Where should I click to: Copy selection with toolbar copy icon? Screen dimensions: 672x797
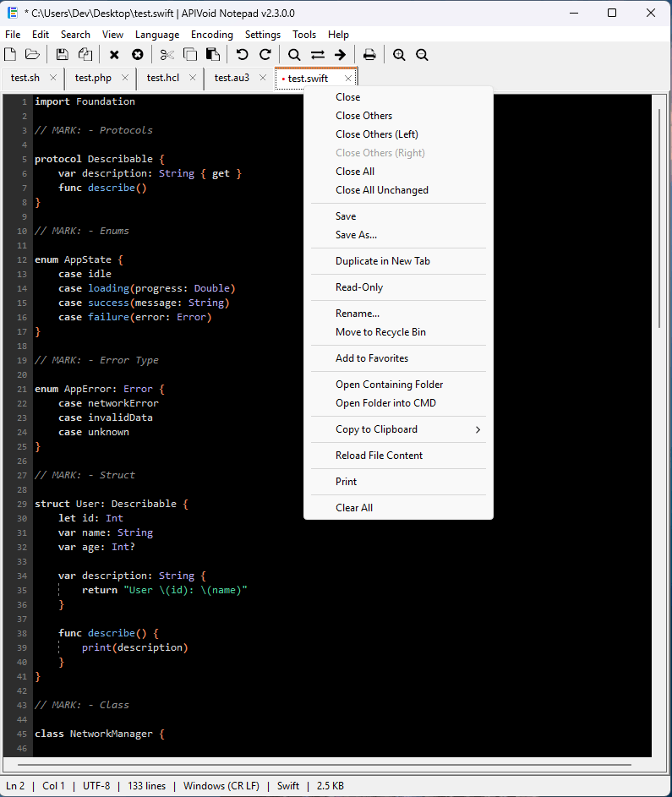(x=190, y=54)
